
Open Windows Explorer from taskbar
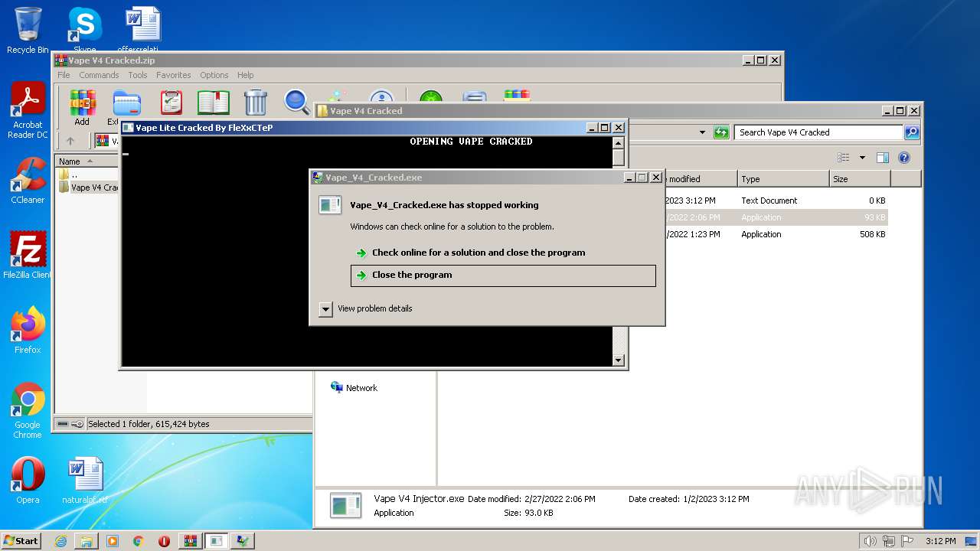click(87, 541)
